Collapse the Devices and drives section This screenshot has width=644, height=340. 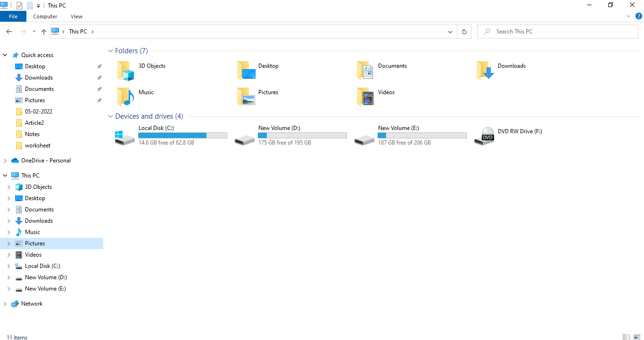pos(110,116)
